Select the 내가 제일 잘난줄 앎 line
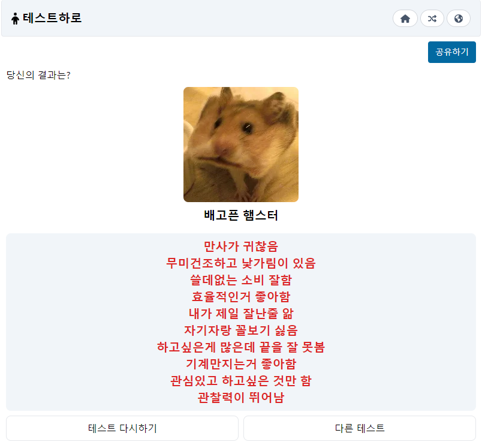 point(241,314)
